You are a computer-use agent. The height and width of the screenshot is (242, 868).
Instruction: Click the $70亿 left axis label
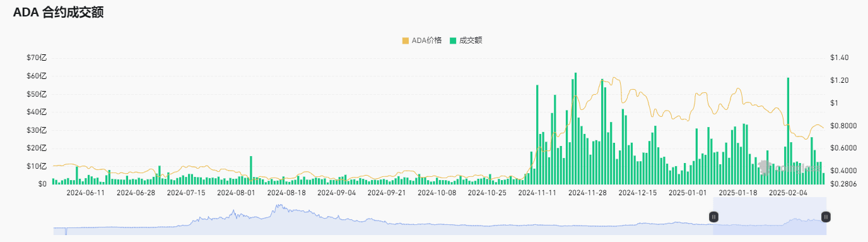[x=37, y=58]
